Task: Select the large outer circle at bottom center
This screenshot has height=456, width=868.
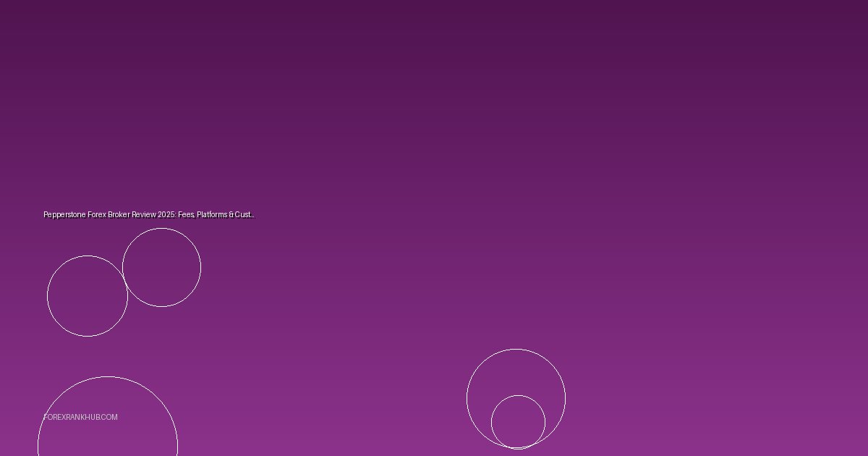Action: click(x=515, y=371)
